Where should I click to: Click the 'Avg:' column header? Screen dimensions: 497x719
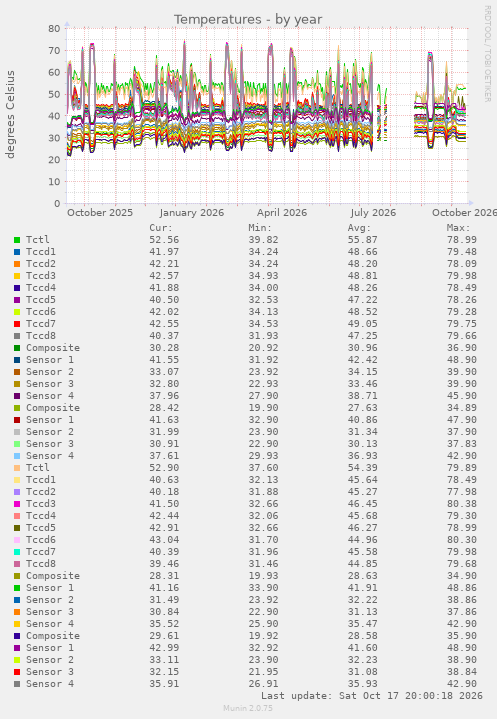coord(359,228)
